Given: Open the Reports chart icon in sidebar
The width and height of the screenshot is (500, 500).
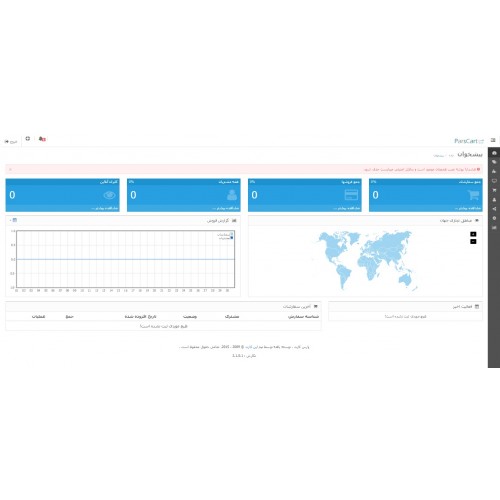Looking at the screenshot, I should click(494, 228).
